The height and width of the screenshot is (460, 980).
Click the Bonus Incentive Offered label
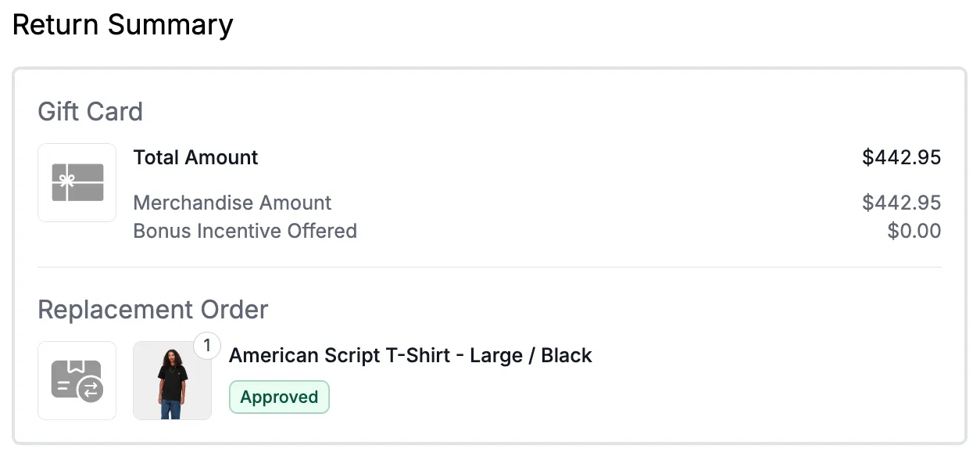[245, 231]
